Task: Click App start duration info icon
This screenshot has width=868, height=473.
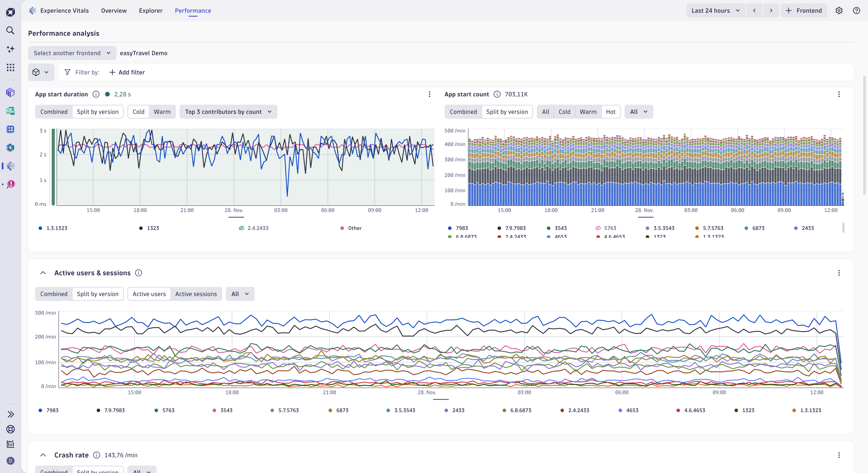Action: point(96,94)
